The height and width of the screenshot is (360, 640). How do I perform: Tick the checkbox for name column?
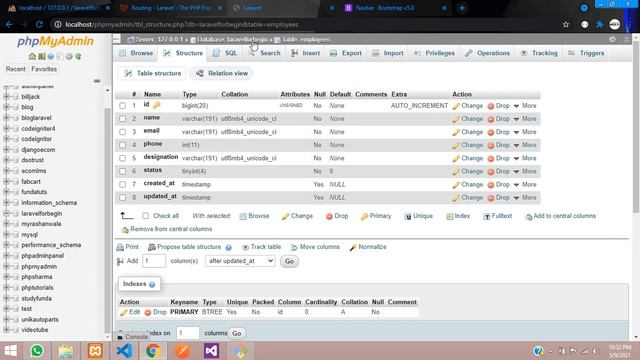click(122, 119)
